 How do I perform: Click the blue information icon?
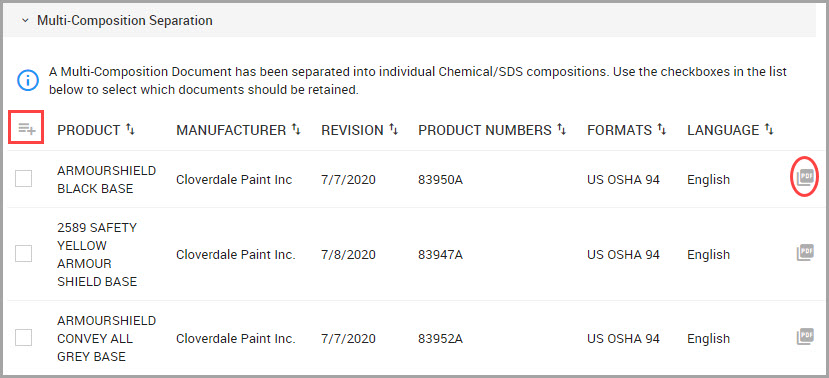click(27, 80)
